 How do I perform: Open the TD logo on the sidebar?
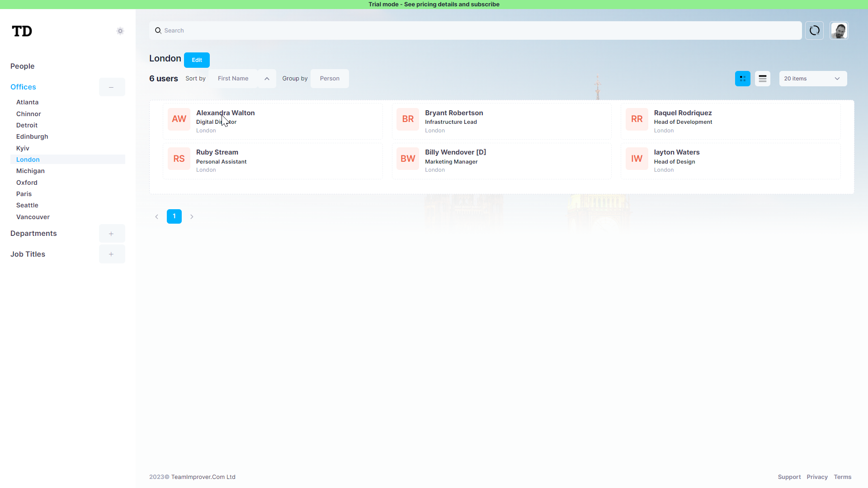(x=22, y=31)
